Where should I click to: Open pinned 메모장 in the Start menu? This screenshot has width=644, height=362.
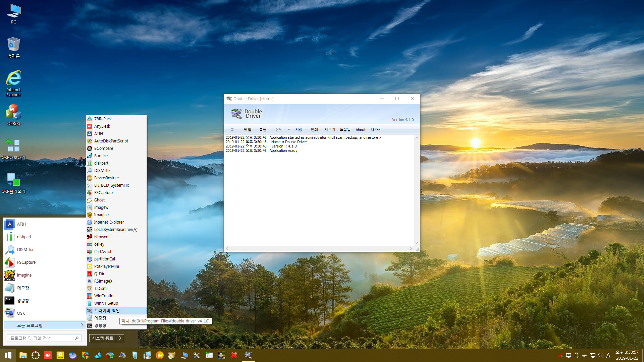click(44, 288)
